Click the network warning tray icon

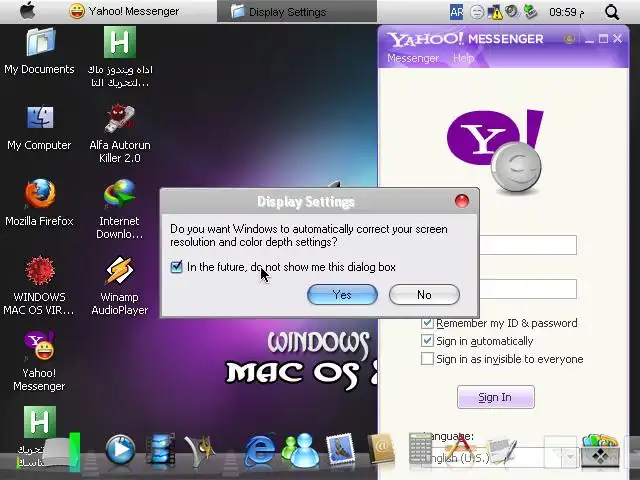pos(494,12)
